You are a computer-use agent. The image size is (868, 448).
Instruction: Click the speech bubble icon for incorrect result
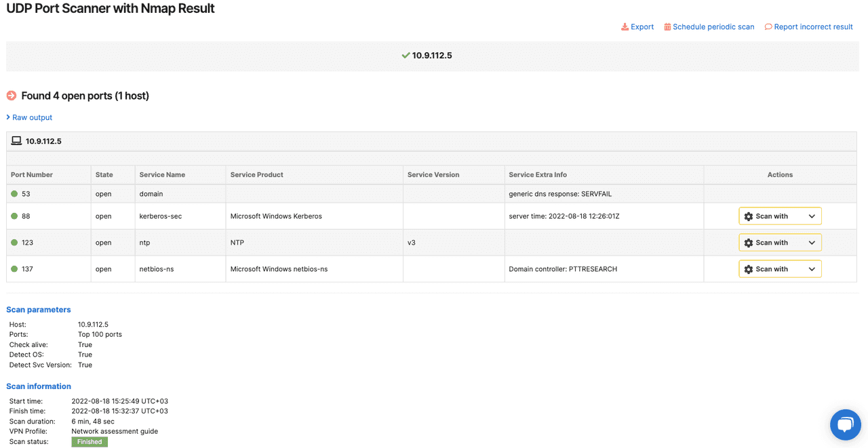tap(768, 27)
